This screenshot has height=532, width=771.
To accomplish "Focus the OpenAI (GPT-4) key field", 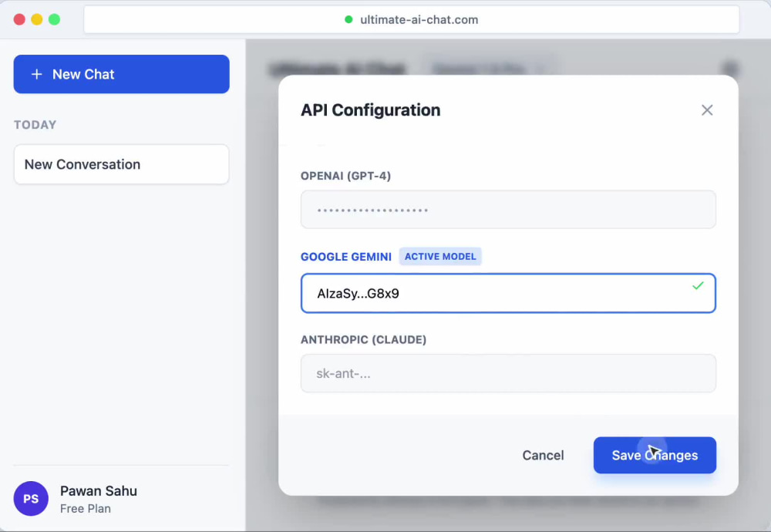I will tap(508, 210).
